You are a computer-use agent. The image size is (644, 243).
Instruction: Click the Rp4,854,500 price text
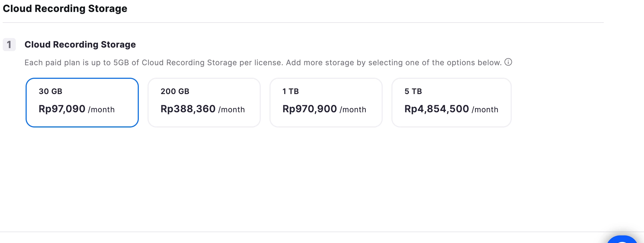pos(437,109)
